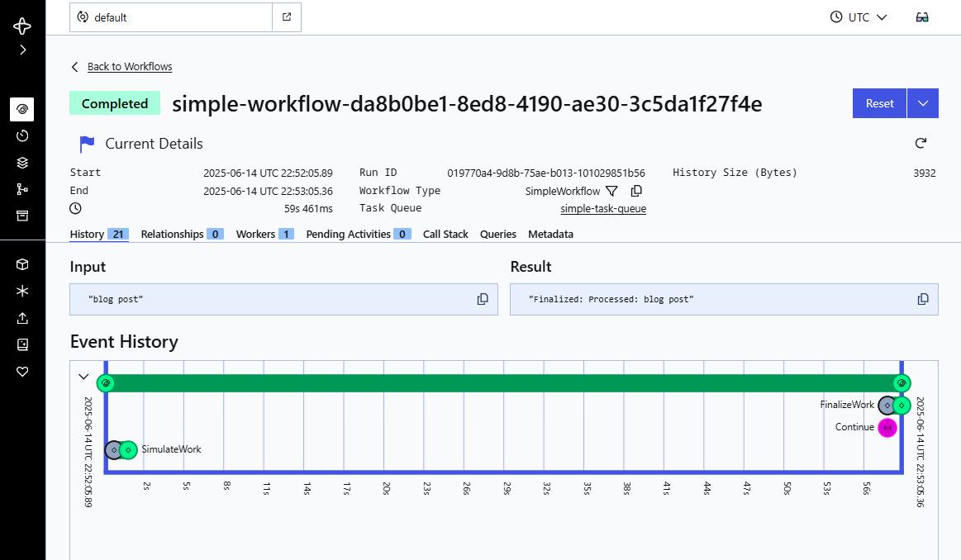961x560 pixels.
Task: Switch to the Workers tab
Action: coord(256,234)
